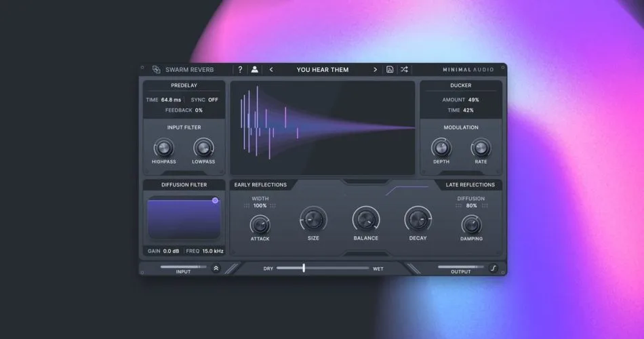Toggle predelay SYNC OFF setting
The height and width of the screenshot is (339, 644).
tap(205, 100)
